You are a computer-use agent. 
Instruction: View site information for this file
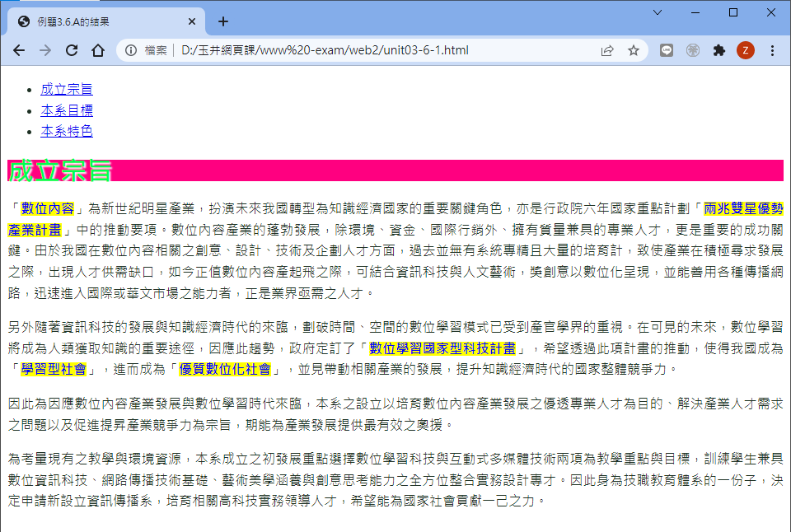click(131, 50)
